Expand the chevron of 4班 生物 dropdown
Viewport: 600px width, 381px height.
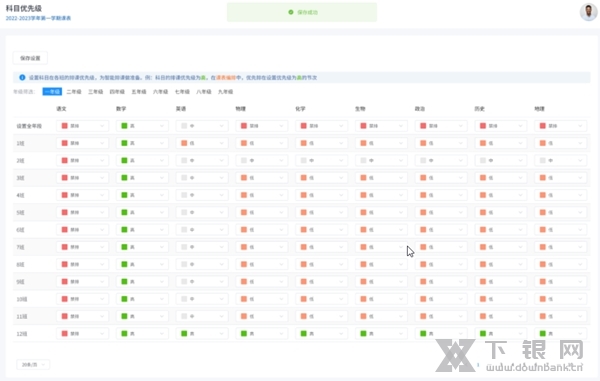coord(401,195)
